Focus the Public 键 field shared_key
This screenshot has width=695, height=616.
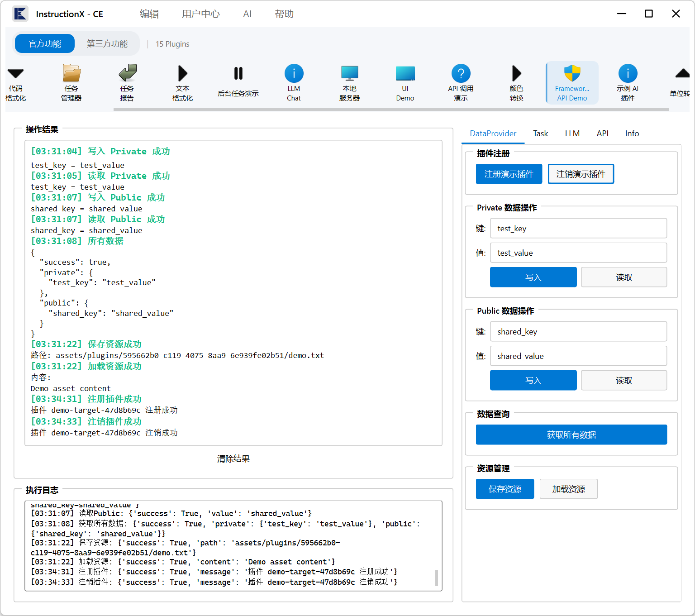578,331
